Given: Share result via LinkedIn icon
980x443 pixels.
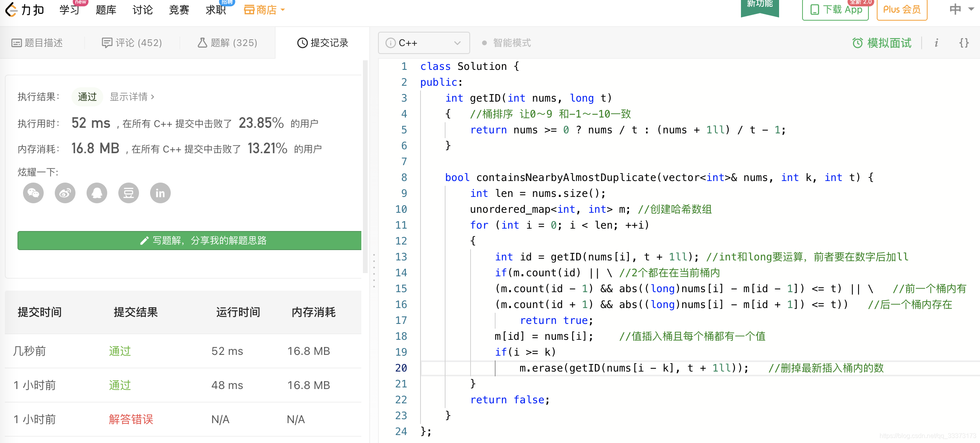Looking at the screenshot, I should point(160,193).
